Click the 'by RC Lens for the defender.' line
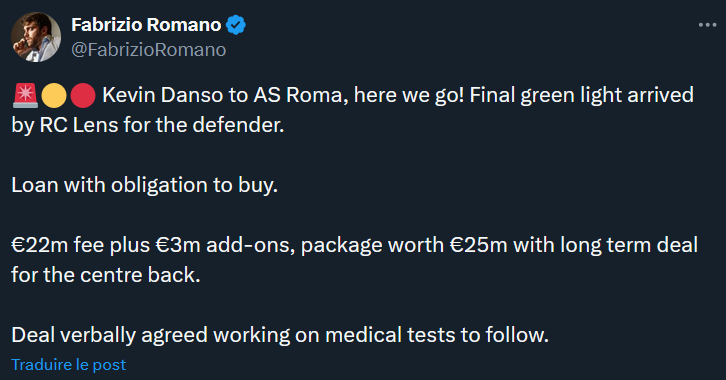726x380 pixels. point(148,125)
